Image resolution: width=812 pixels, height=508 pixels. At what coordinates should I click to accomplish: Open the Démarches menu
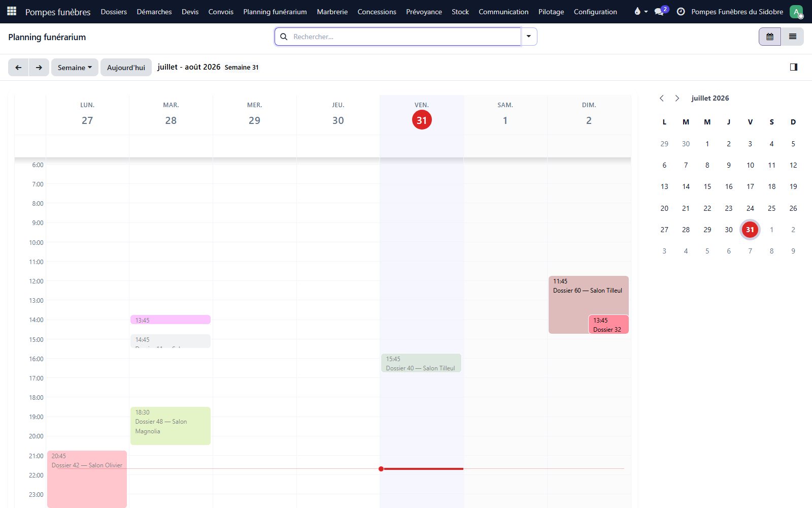(x=154, y=11)
